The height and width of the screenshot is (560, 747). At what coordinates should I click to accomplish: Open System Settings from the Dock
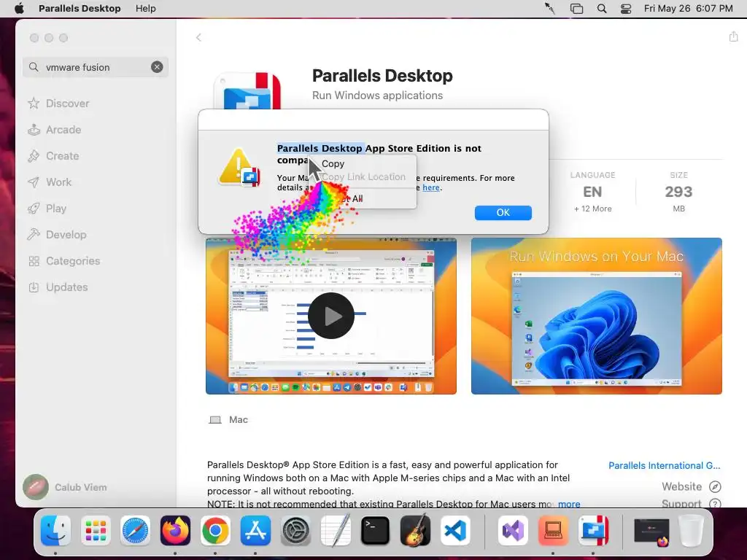pyautogui.click(x=295, y=530)
